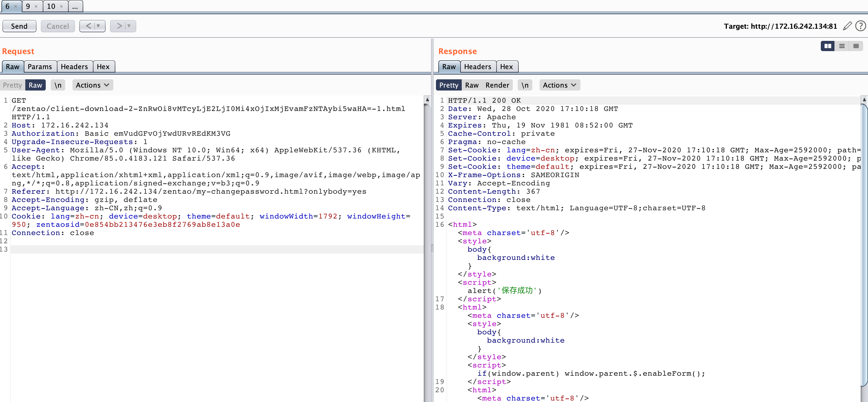Viewport: 868px width, 402px height.
Task: Click the Target: http://172.16.242.134:81 label
Action: click(780, 26)
